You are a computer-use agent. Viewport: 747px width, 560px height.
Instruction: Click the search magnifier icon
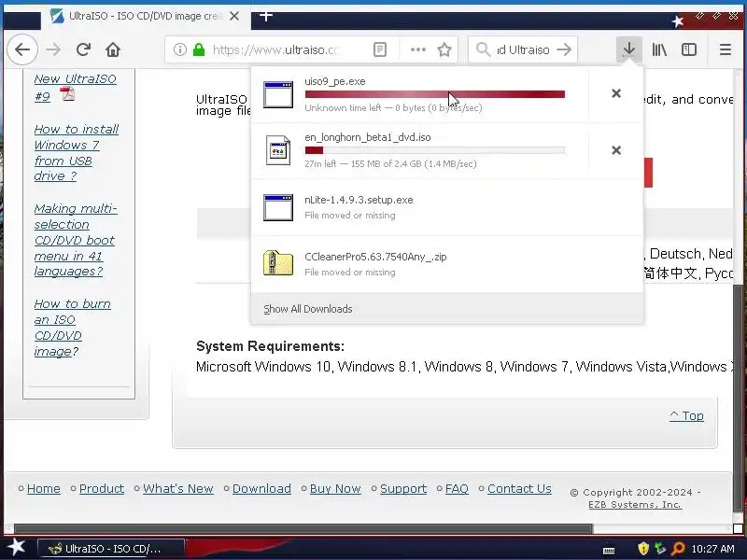483,49
